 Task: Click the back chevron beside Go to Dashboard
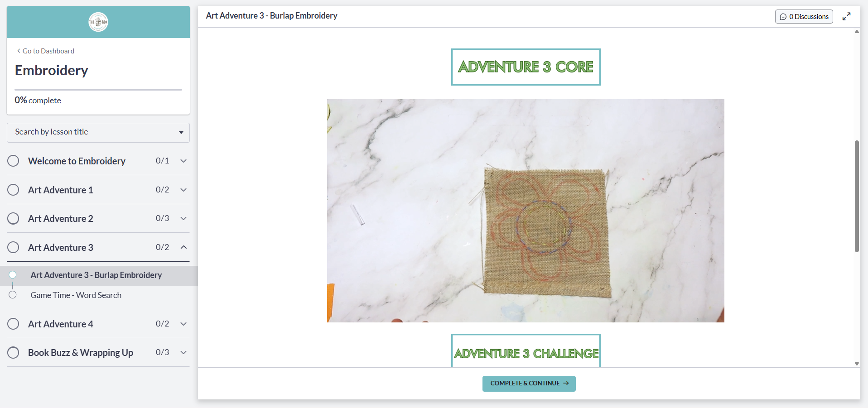coord(18,51)
